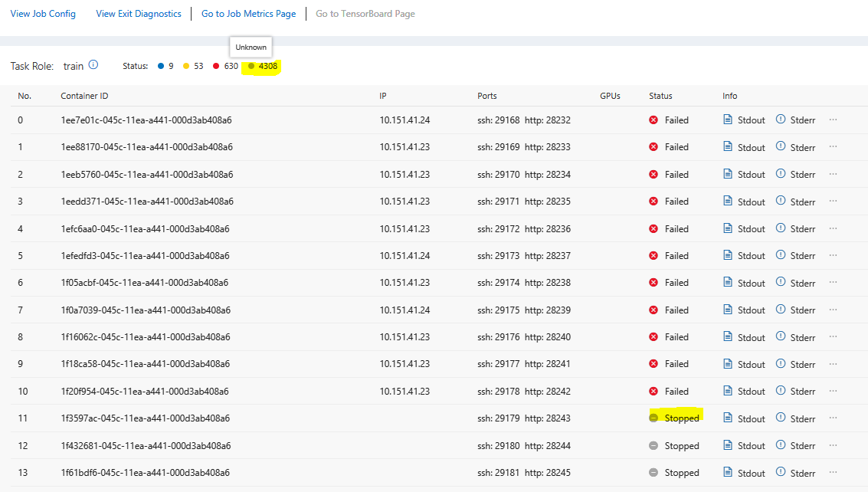This screenshot has height=492, width=868.
Task: Open Stderr icon for task 8
Action: [781, 336]
